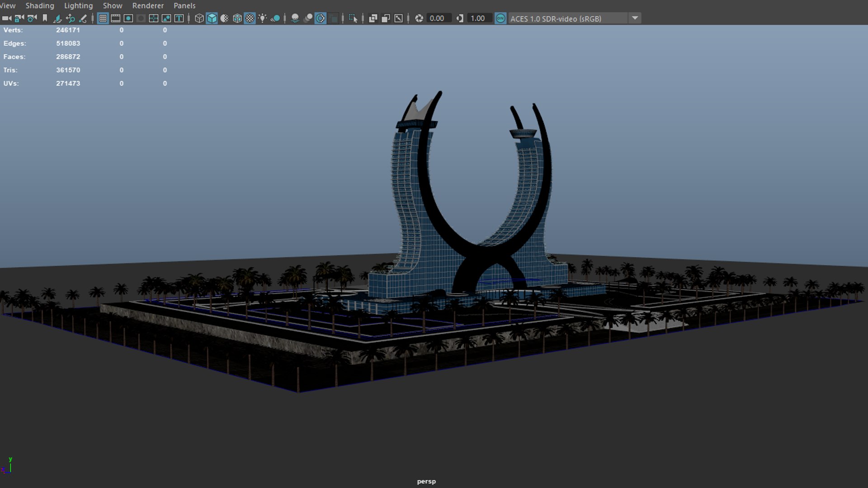The width and height of the screenshot is (868, 488).
Task: Enable Smooth Shade All mode
Action: pos(212,19)
